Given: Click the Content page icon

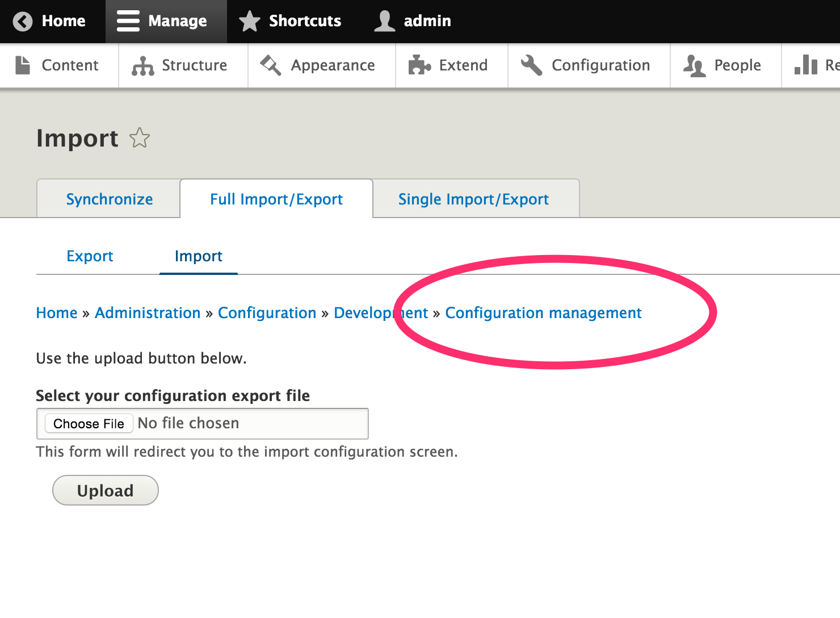Looking at the screenshot, I should [x=23, y=65].
